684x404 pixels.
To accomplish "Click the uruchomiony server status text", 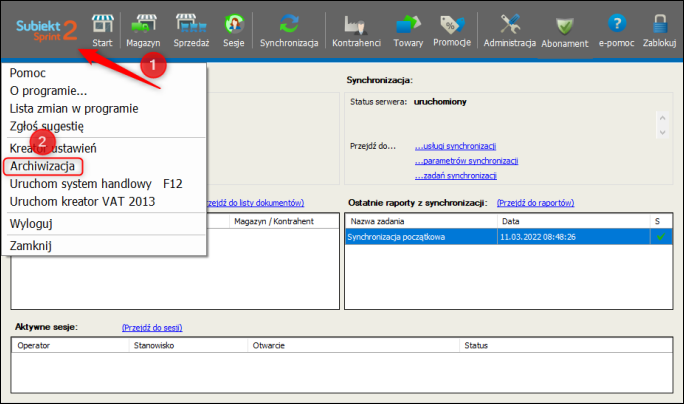I will [x=440, y=102].
